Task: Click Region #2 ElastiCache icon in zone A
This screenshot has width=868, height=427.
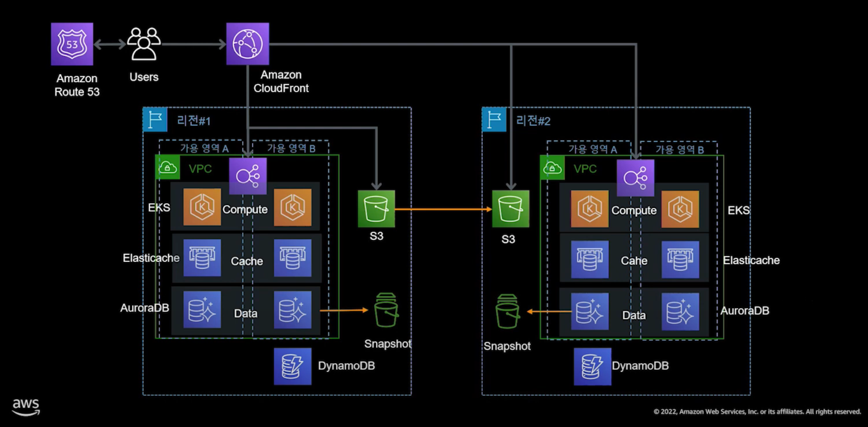Action: (590, 259)
